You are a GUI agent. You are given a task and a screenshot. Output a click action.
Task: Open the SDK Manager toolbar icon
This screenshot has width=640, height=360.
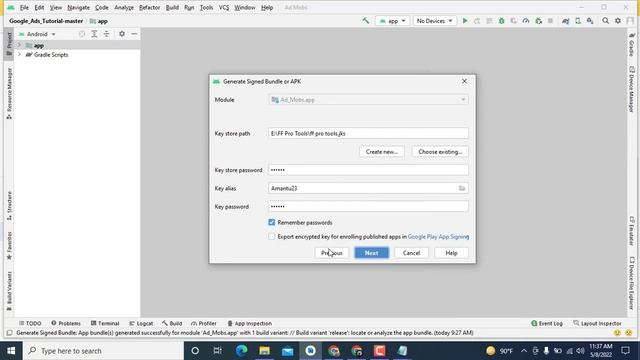[x=590, y=21]
